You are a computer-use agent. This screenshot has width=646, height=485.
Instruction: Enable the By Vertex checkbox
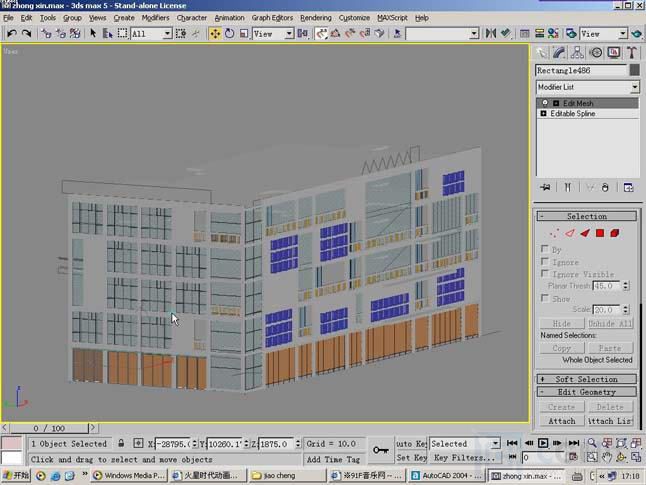click(545, 249)
